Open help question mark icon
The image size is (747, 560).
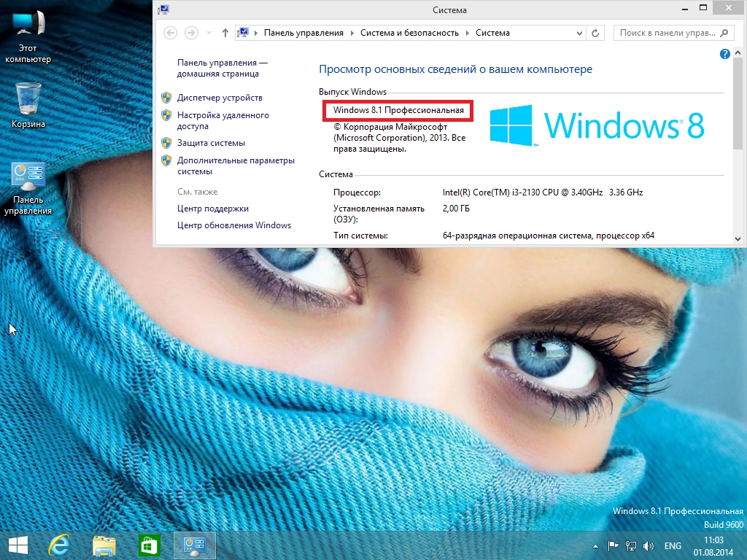[724, 54]
